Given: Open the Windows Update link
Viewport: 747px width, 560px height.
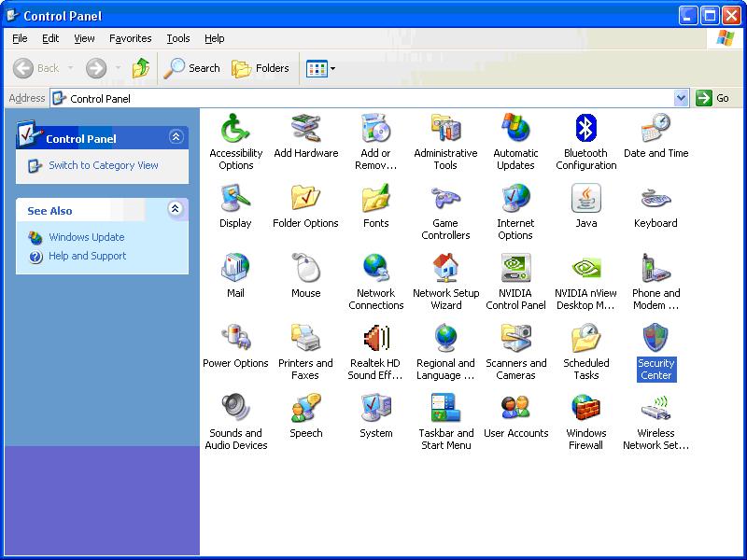Looking at the screenshot, I should click(87, 237).
